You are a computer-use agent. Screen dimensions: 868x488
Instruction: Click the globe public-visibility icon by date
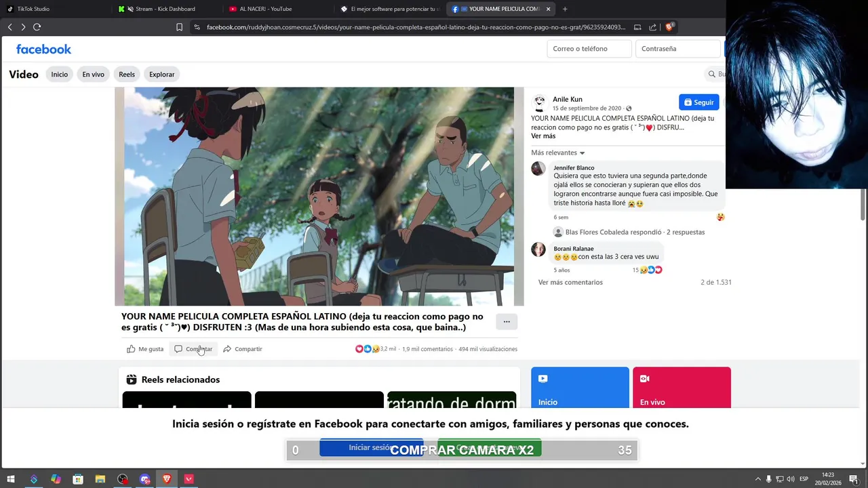tap(629, 108)
